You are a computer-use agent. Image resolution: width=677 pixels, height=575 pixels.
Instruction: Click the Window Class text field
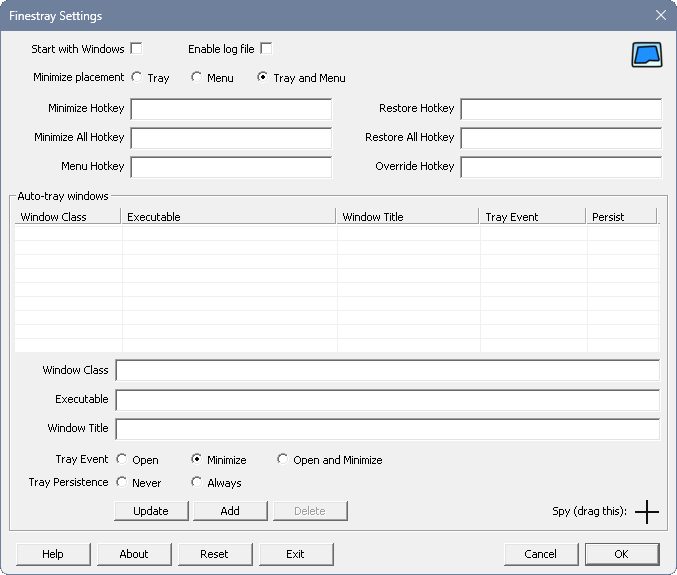(x=388, y=370)
